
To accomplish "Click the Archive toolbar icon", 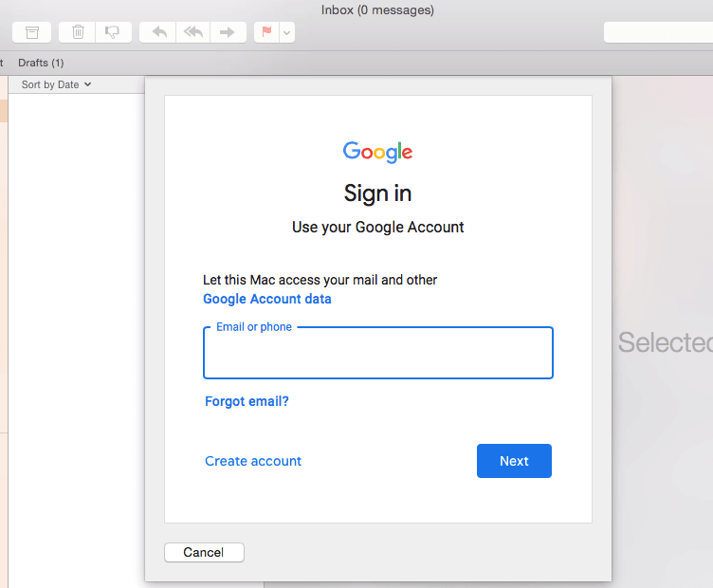I will [32, 32].
